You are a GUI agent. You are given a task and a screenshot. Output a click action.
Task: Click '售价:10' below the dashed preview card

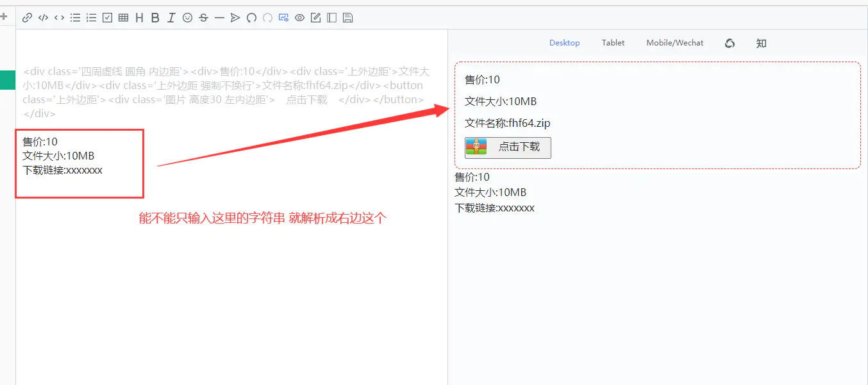coord(472,177)
